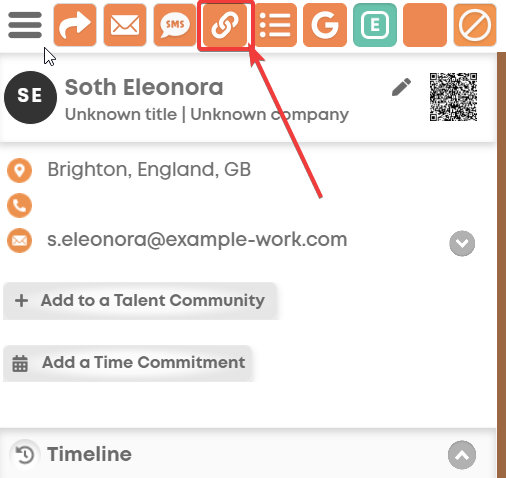Click the Google G toolbar icon
506x478 pixels.
point(325,25)
